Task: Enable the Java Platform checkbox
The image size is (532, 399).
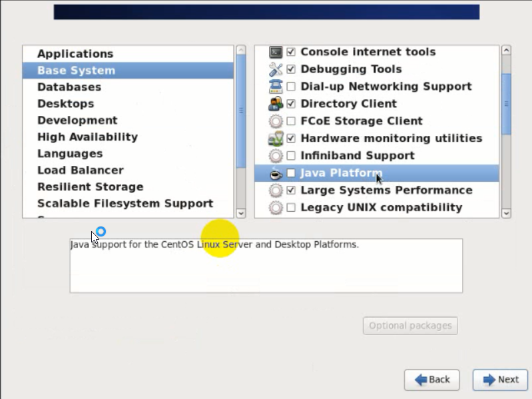Action: [291, 173]
